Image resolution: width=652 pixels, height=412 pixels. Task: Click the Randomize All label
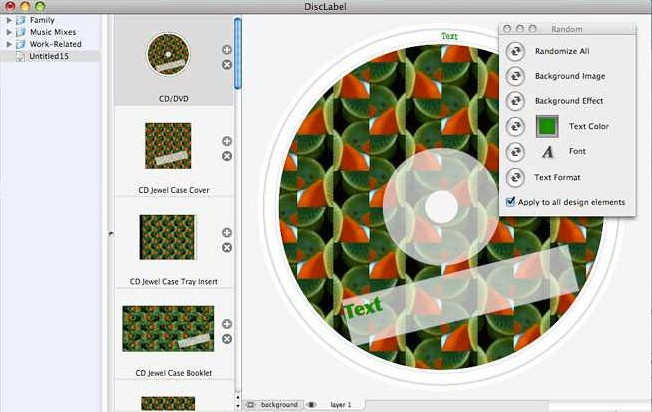[x=562, y=51]
